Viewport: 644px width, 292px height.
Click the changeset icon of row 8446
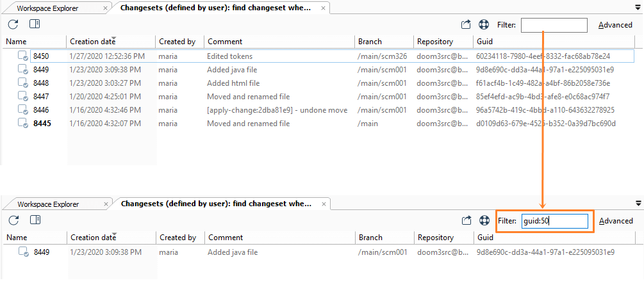point(23,109)
